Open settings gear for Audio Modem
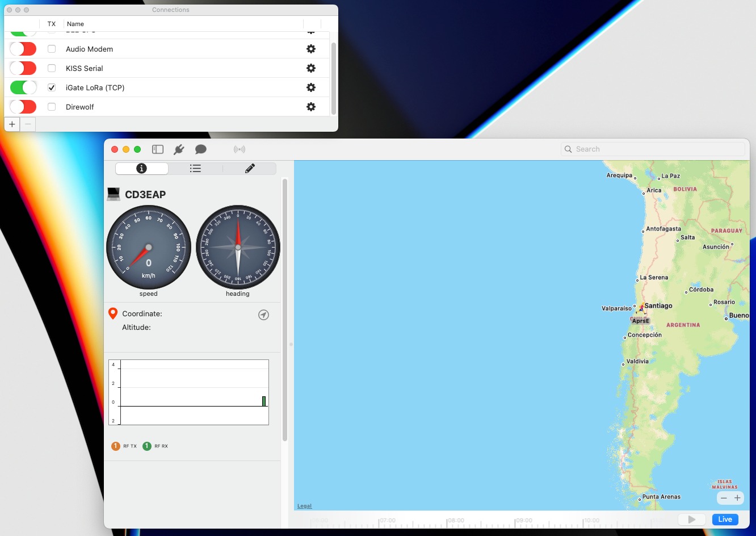This screenshot has width=756, height=536. [x=311, y=49]
